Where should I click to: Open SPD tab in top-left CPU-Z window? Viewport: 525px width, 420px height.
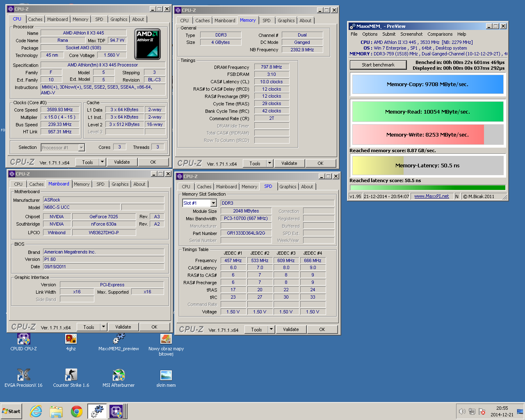point(99,19)
